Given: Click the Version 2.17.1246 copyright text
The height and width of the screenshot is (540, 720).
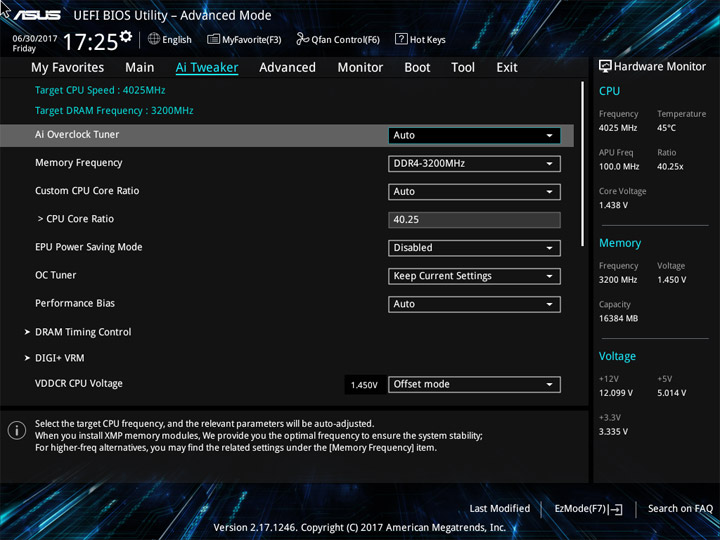Looking at the screenshot, I should click(x=360, y=528).
